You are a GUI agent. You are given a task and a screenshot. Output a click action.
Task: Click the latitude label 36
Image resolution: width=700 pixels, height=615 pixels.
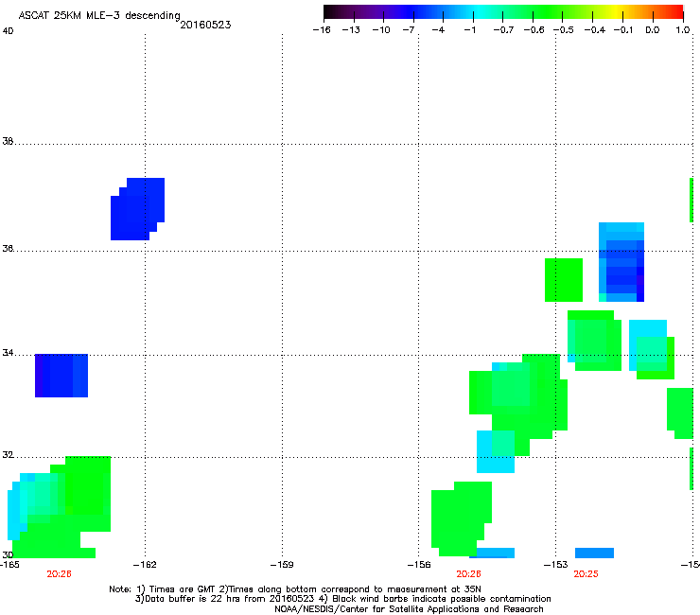[x=8, y=248]
